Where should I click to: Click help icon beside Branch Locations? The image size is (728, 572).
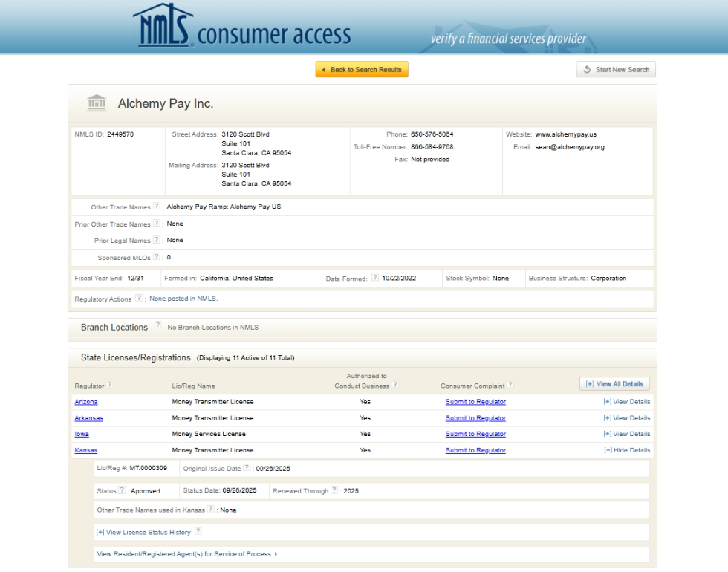click(x=158, y=327)
